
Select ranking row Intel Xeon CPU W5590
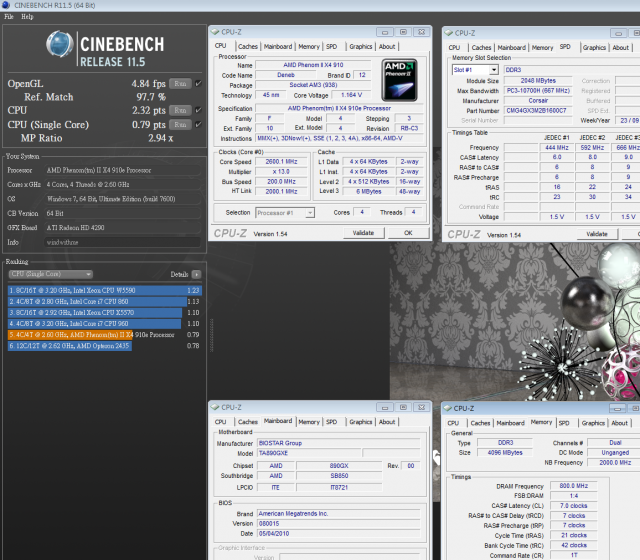[104, 290]
